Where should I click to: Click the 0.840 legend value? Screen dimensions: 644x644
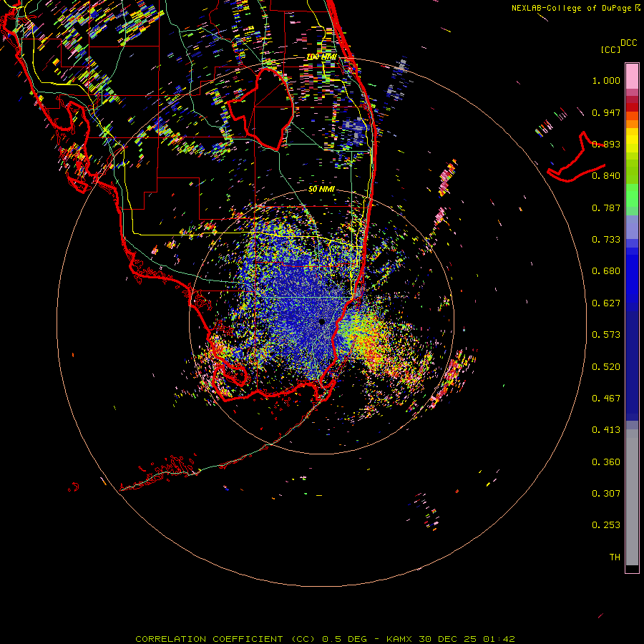point(606,176)
